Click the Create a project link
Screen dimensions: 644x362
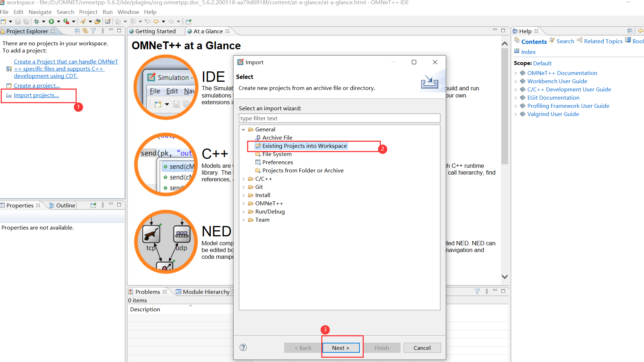tap(36, 85)
